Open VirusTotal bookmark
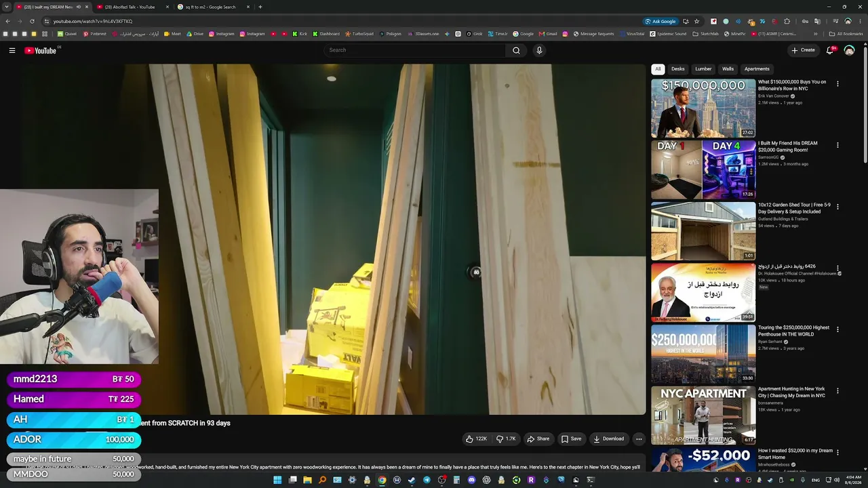The height and width of the screenshot is (488, 868). click(632, 34)
